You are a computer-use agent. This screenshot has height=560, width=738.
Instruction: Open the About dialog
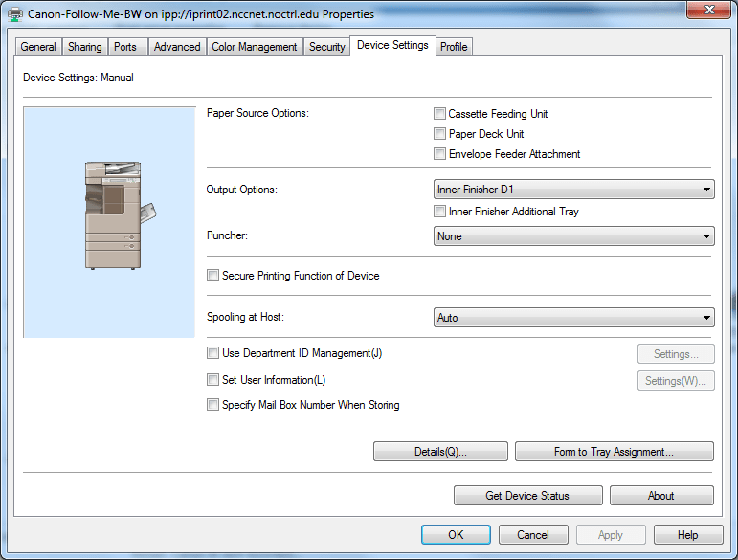[x=661, y=496]
